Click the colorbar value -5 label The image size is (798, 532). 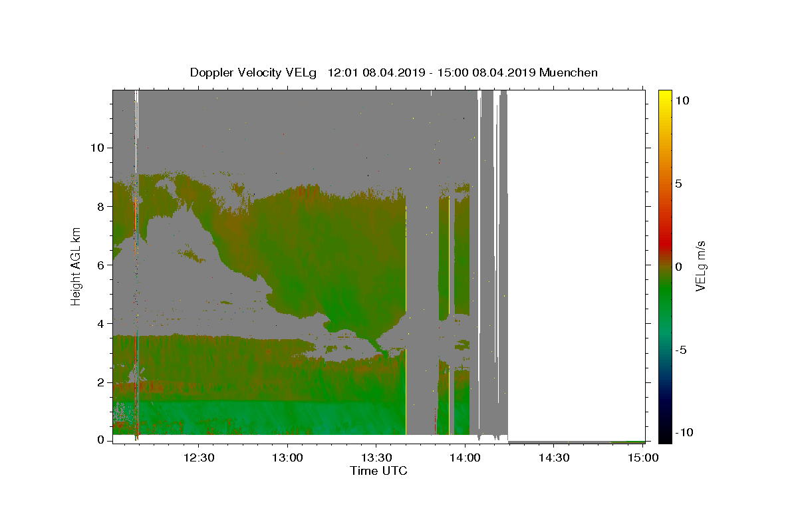pos(680,350)
